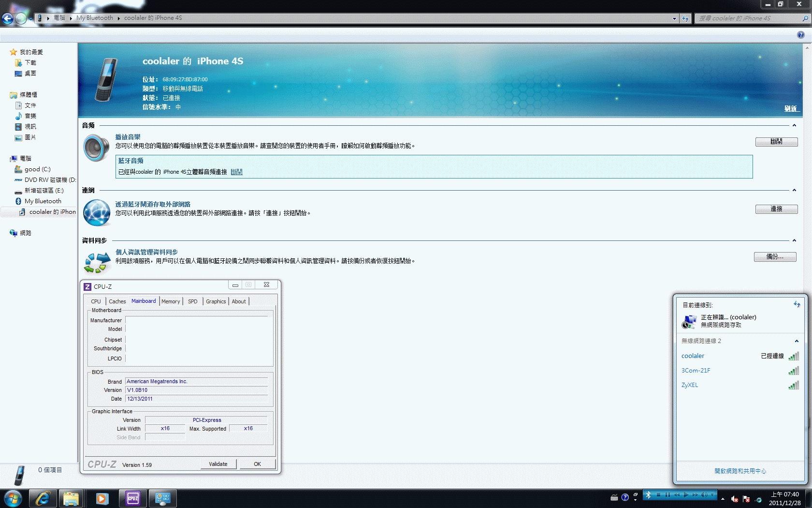
Task: Open the Windows Start menu
Action: click(x=13, y=498)
